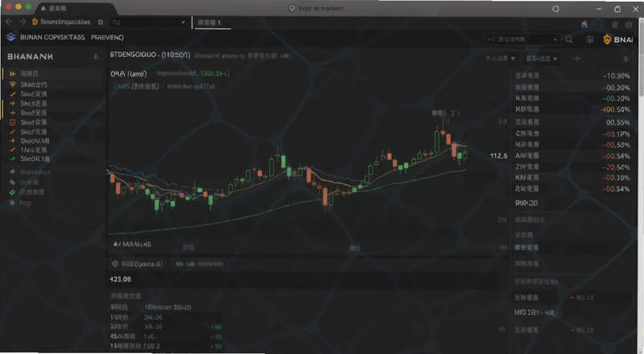
Task: Click the orange square grid icon in the sidebar
Action: (x=13, y=122)
